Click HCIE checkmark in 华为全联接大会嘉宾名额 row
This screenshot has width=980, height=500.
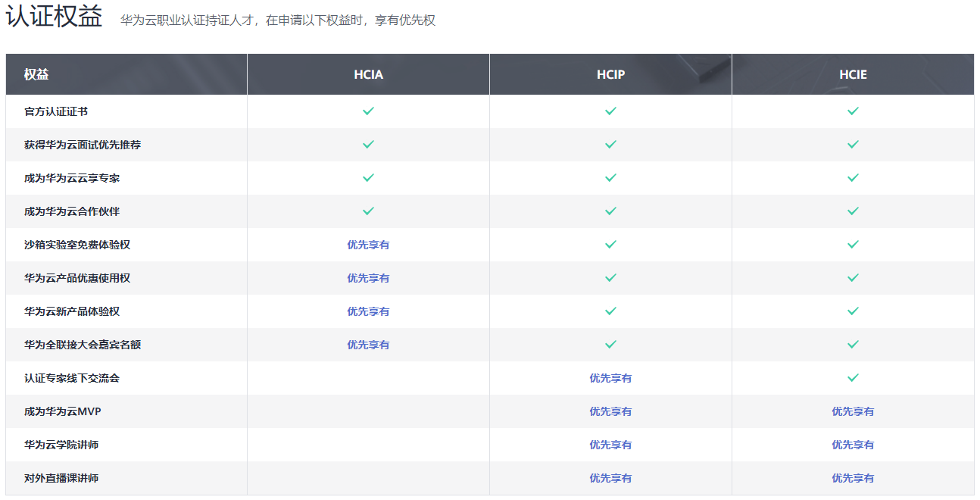pos(853,344)
